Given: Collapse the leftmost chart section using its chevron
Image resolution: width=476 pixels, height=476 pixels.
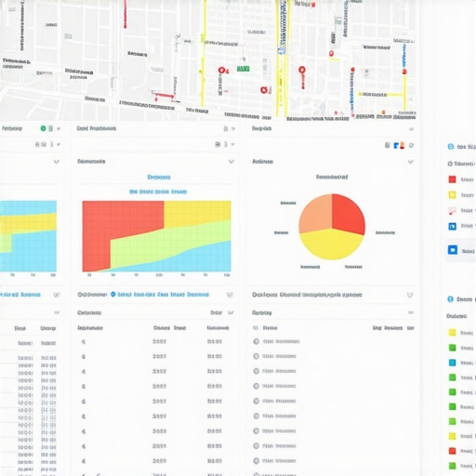Looking at the screenshot, I should tap(57, 162).
